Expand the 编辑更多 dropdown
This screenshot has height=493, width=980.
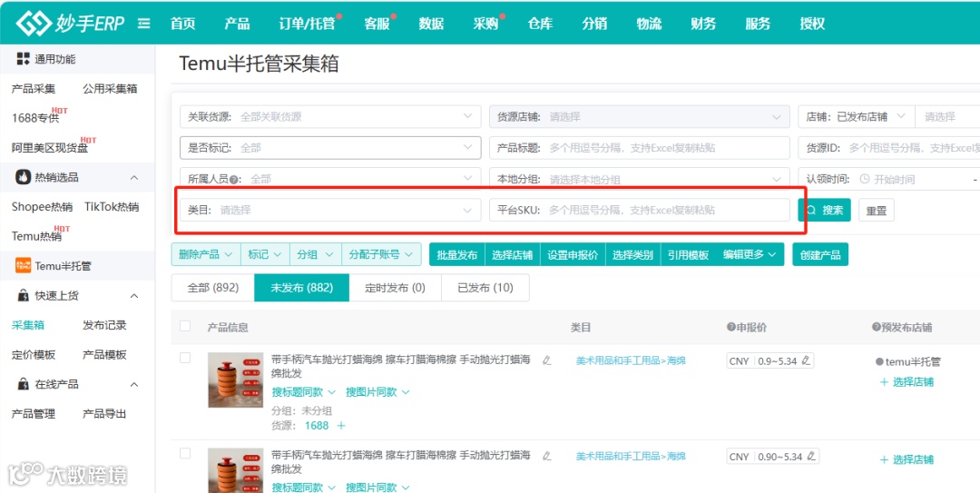coord(750,254)
